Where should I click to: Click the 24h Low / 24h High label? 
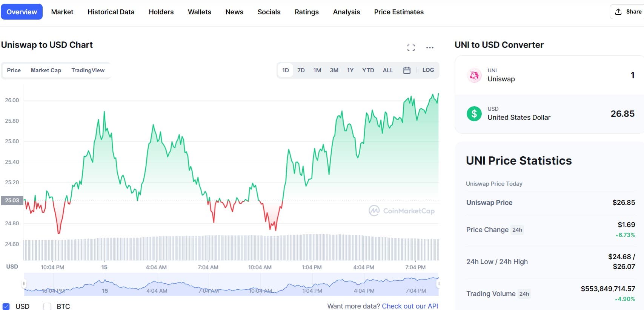tap(497, 262)
